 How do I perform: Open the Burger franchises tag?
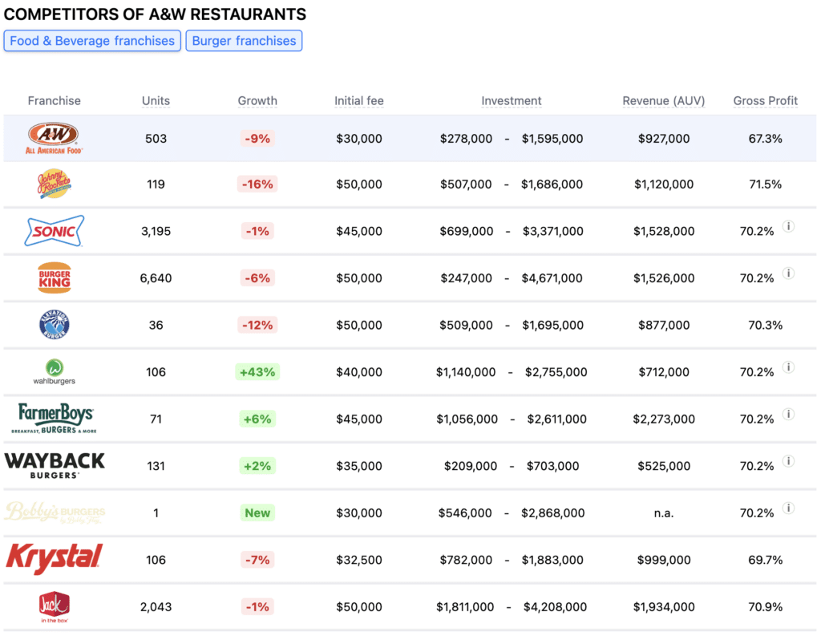[x=244, y=41]
